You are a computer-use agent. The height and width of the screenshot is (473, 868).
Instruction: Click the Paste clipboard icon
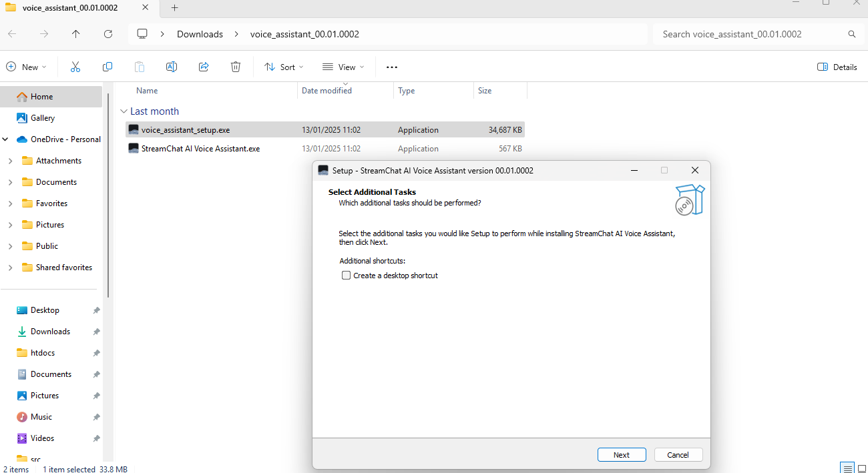(x=139, y=67)
